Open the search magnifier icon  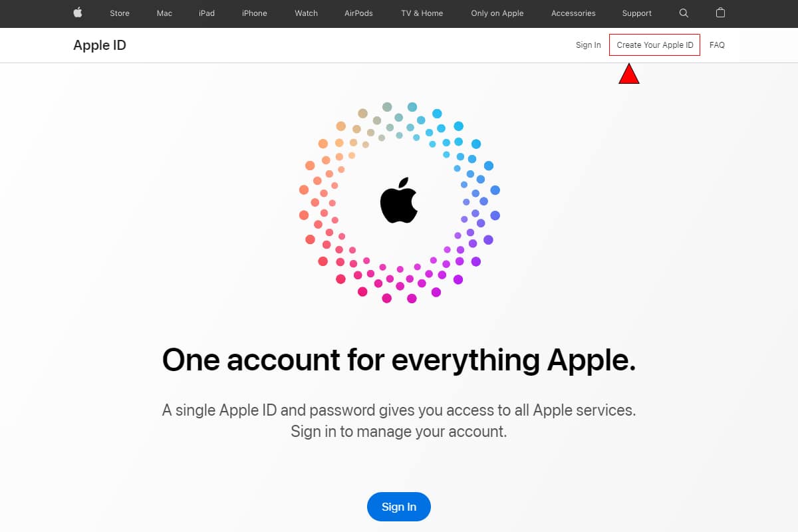coord(684,13)
